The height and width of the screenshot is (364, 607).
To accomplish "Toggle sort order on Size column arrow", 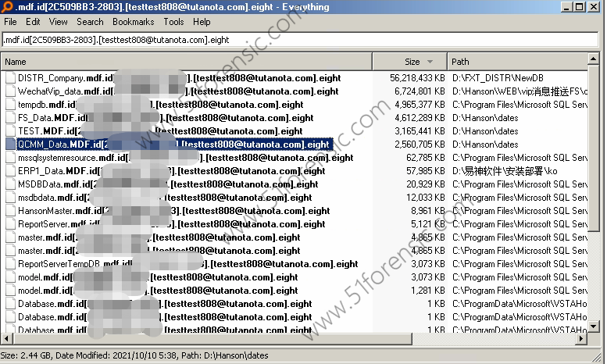I will (x=430, y=62).
